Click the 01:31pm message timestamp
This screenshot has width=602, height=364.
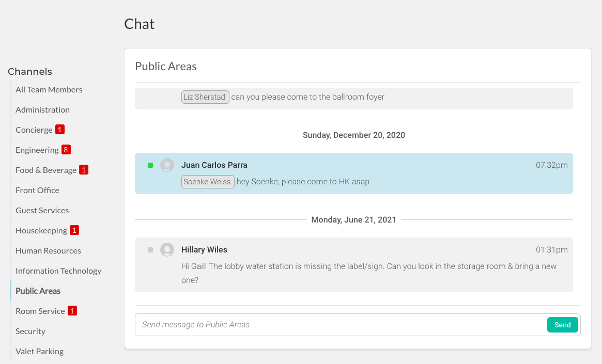tap(552, 250)
